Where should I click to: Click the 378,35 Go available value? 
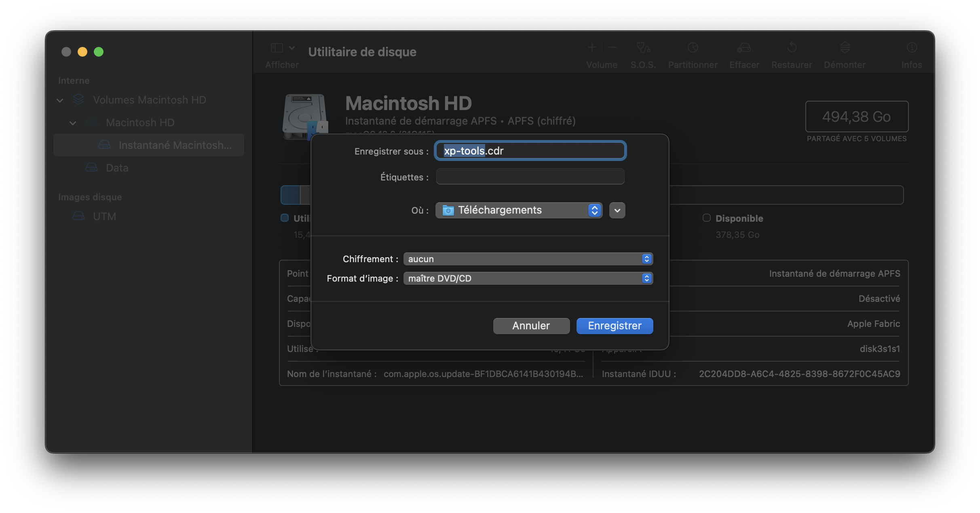(x=737, y=235)
